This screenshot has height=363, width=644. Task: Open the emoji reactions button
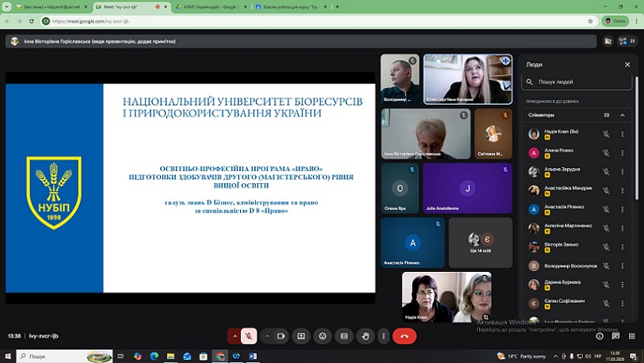click(323, 336)
